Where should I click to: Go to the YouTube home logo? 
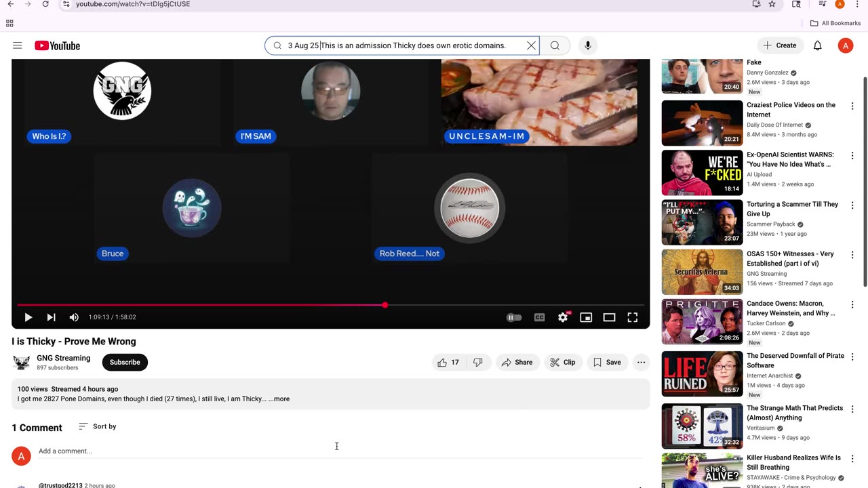(58, 45)
